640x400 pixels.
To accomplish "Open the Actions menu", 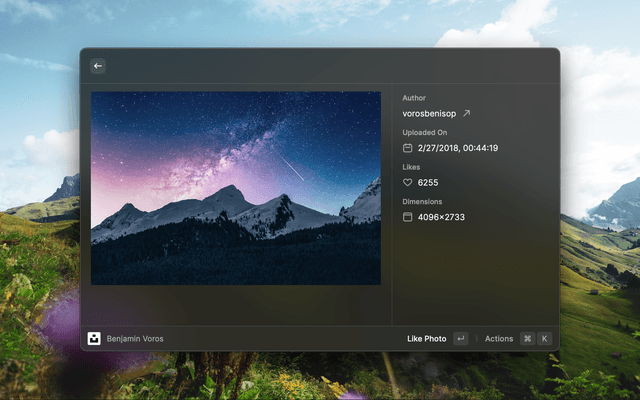I will 499,339.
